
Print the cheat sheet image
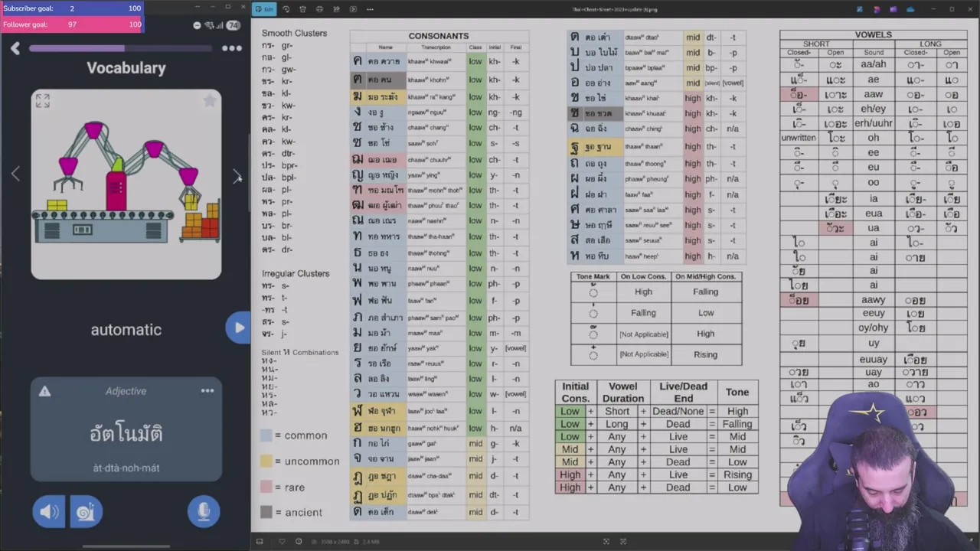point(319,9)
